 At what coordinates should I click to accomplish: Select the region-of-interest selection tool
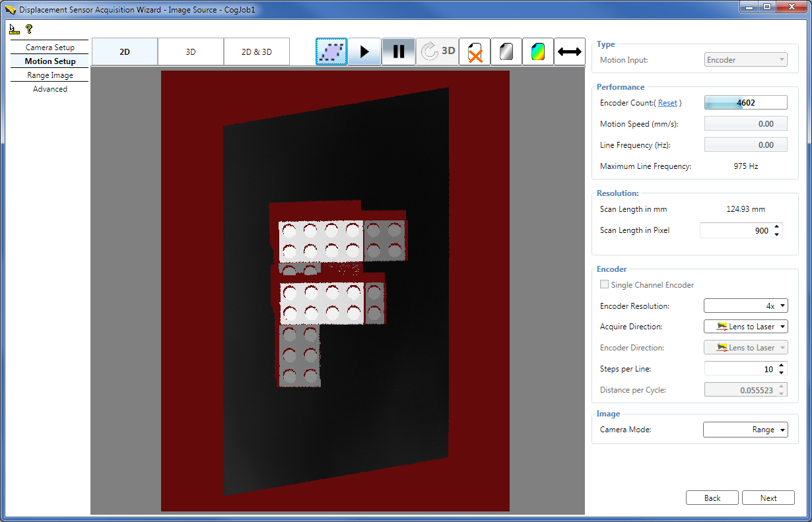click(x=331, y=51)
